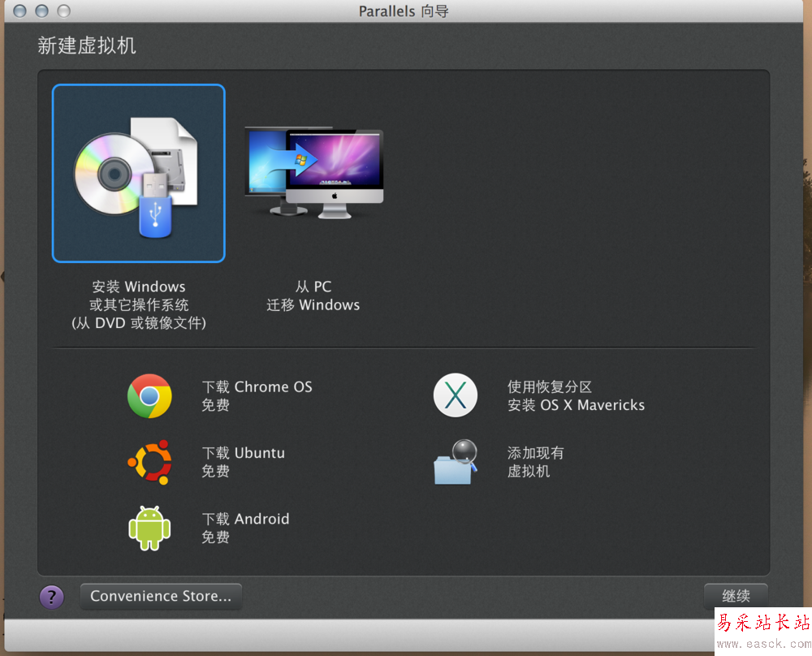The height and width of the screenshot is (656, 812).
Task: Click the 继续 continue button
Action: (x=736, y=596)
